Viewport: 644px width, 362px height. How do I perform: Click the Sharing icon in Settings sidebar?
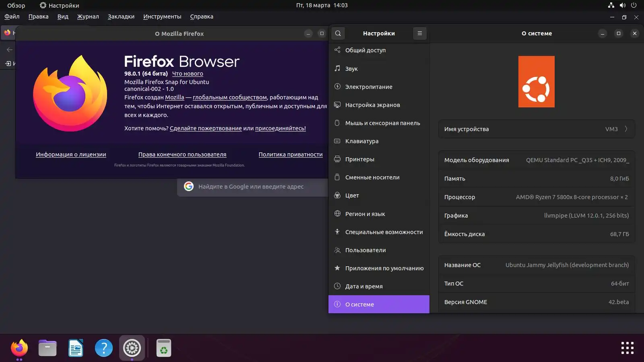[337, 50]
